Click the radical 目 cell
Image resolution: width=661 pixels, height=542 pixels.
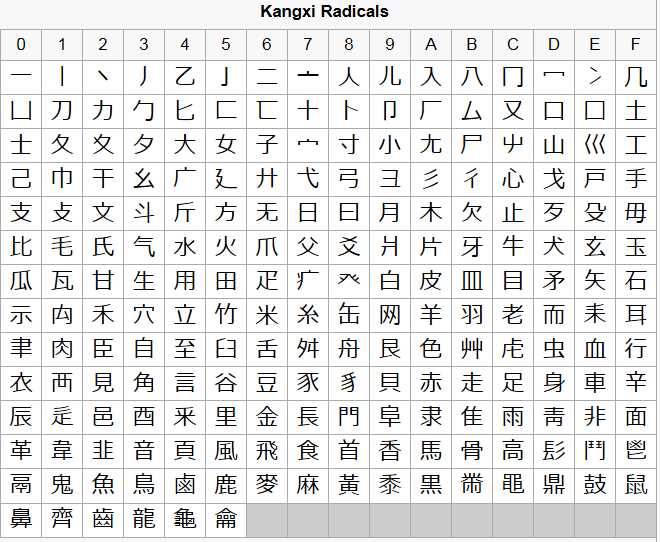[513, 282]
